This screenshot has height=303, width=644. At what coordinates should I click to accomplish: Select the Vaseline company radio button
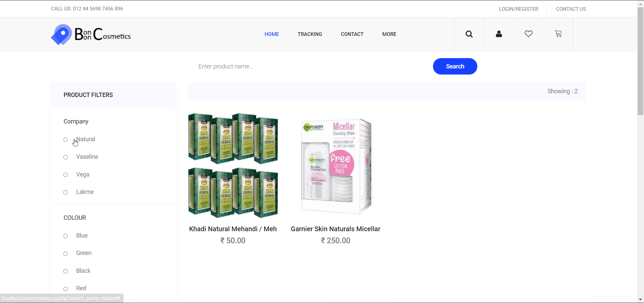pyautogui.click(x=66, y=157)
